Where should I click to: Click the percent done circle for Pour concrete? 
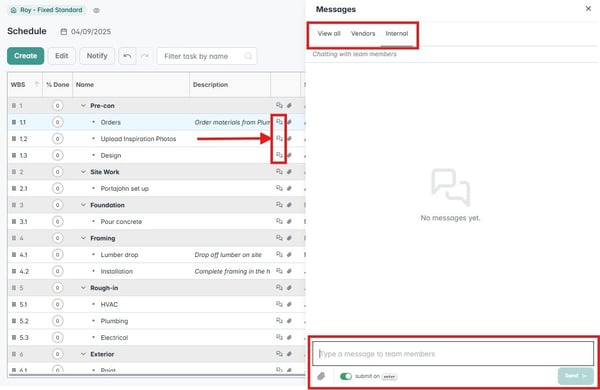coord(57,221)
